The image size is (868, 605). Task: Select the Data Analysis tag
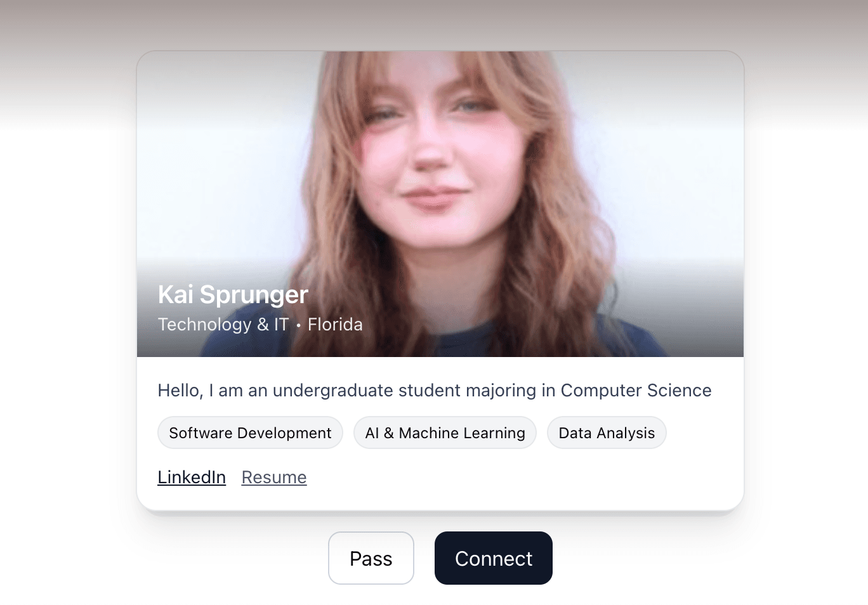(607, 433)
